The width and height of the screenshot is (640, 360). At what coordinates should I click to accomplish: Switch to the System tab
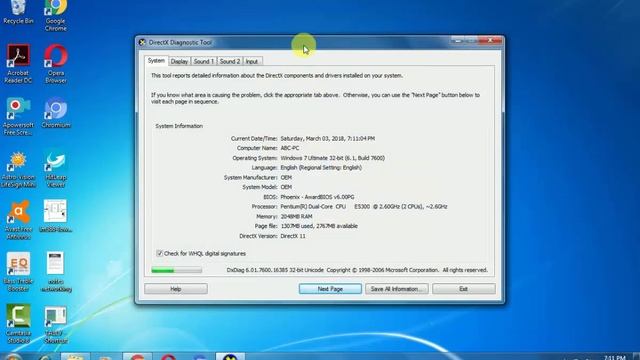tap(156, 60)
